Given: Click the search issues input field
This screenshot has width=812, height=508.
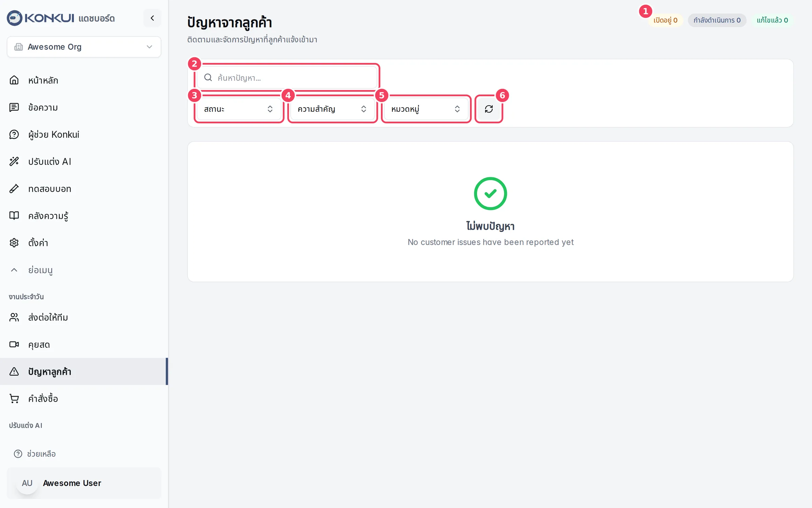Looking at the screenshot, I should (x=287, y=78).
